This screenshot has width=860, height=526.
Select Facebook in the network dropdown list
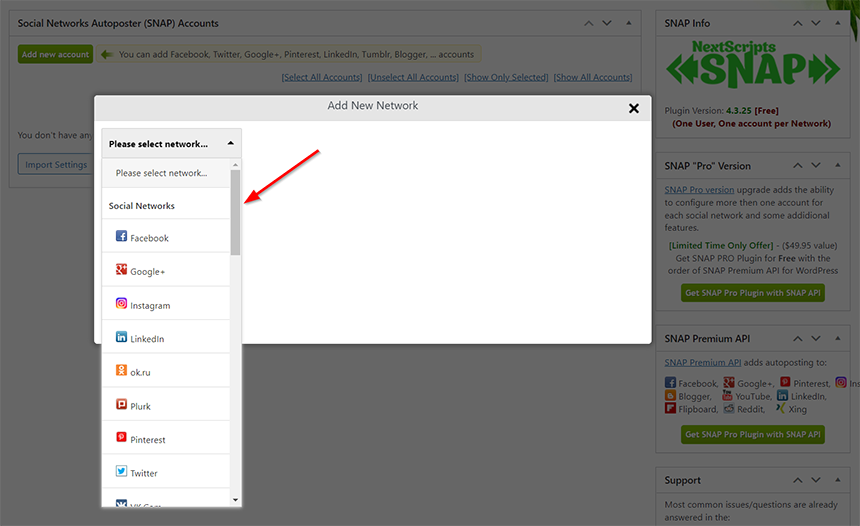(166, 236)
